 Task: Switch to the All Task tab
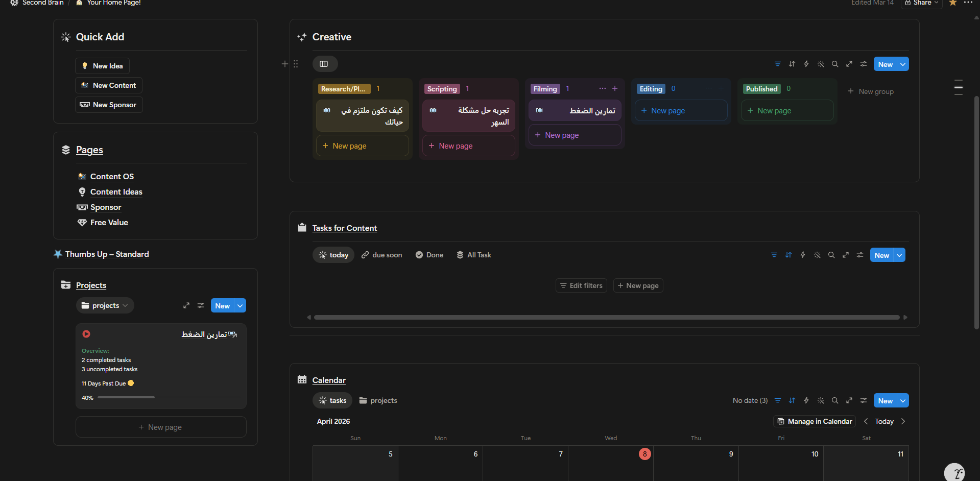coord(473,255)
